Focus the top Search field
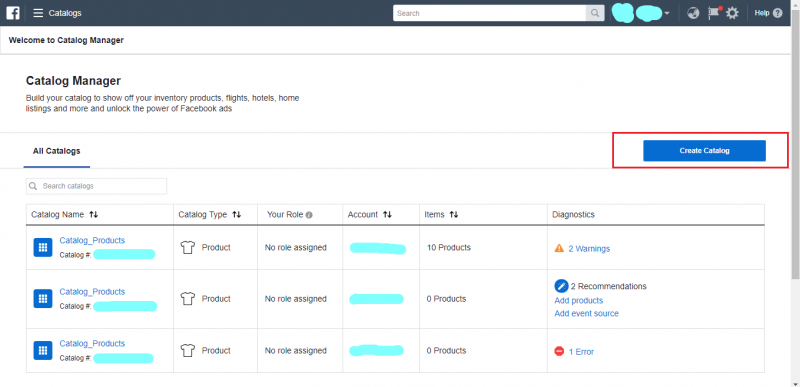This screenshot has height=387, width=800. coord(489,13)
